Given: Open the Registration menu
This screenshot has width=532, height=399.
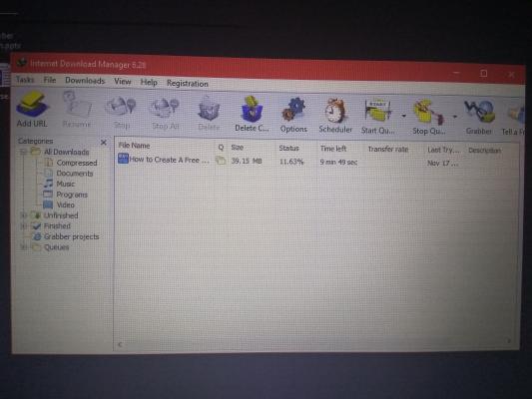Looking at the screenshot, I should (188, 84).
